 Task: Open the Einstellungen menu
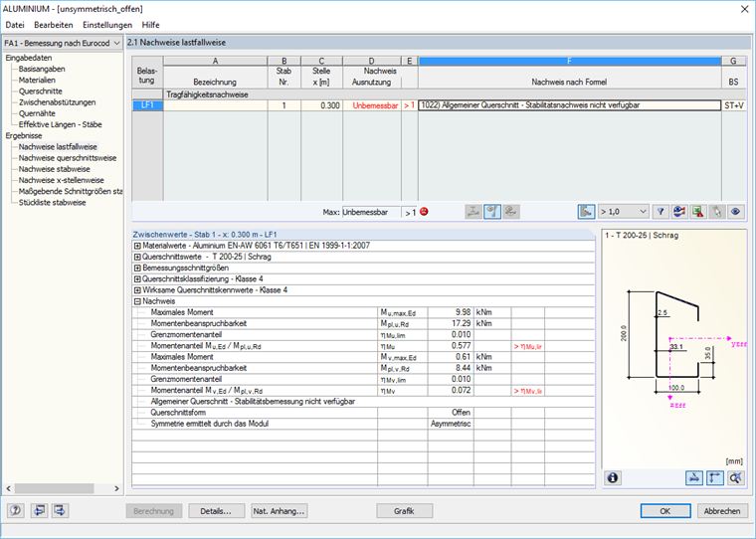(107, 25)
